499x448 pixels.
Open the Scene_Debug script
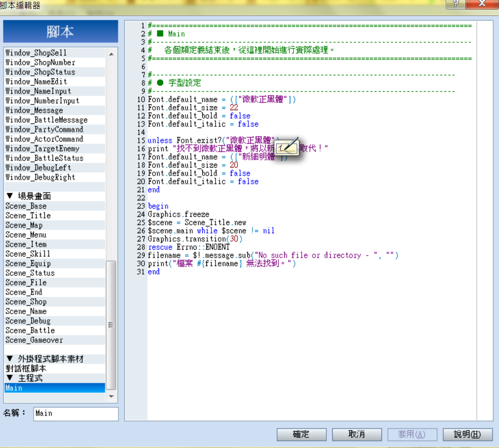tap(55, 321)
